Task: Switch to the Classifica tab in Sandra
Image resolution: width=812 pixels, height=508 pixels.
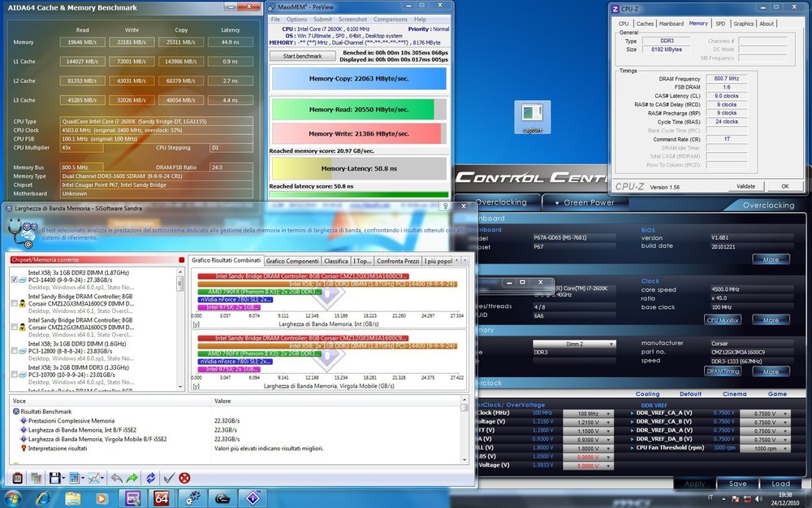Action: (x=336, y=261)
